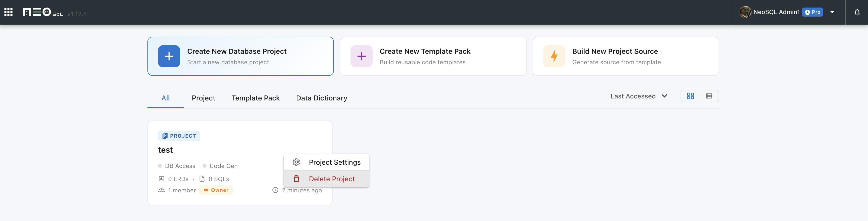Switch to the All tab

click(x=166, y=98)
